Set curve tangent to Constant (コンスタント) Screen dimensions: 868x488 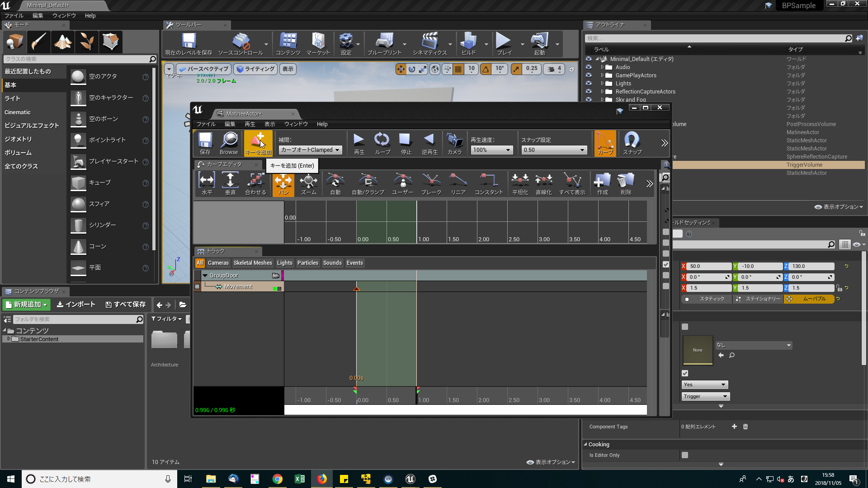tap(489, 183)
